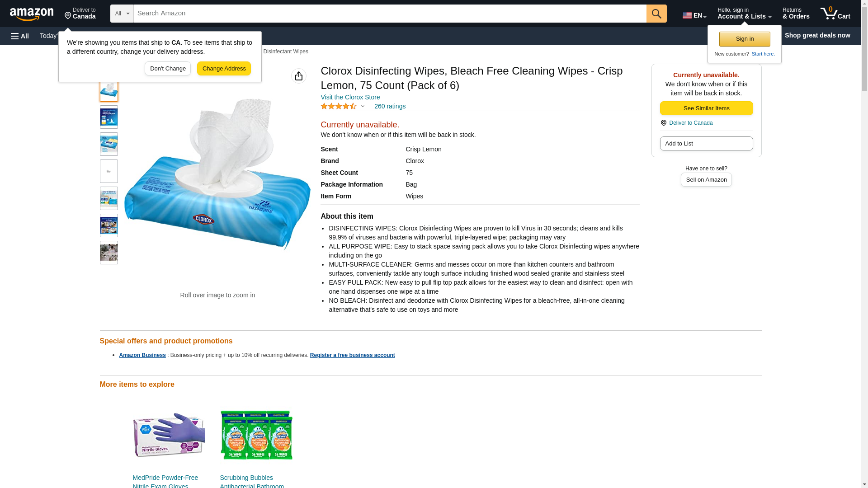The width and height of the screenshot is (868, 488).
Task: Click the search magnifier Go button
Action: point(656,14)
